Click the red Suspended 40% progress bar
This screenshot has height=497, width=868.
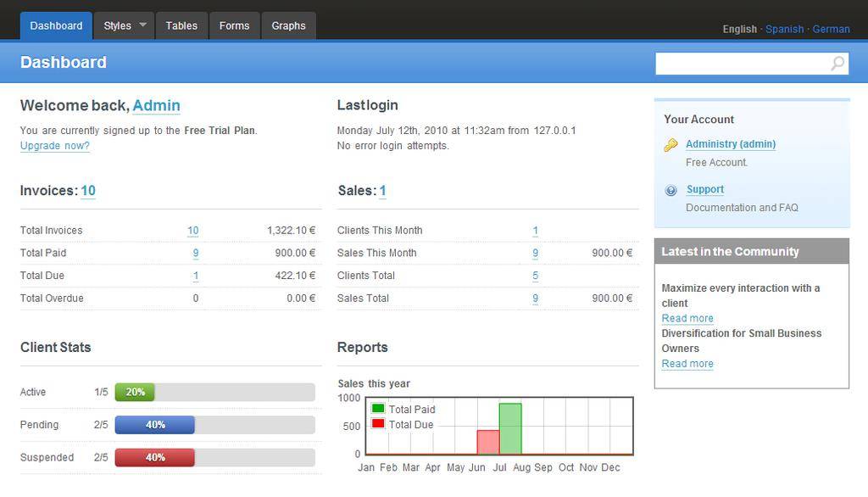coord(155,457)
